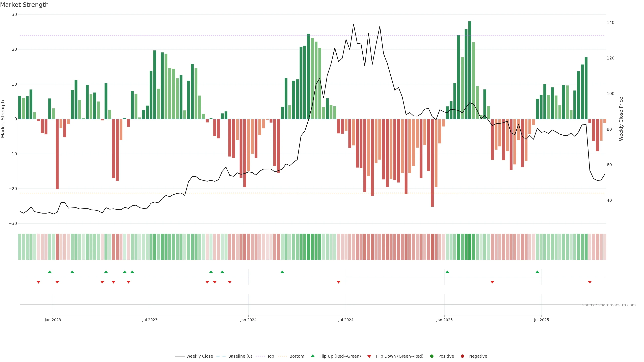
Task: Click last flip-down red triangle marker
Action: [x=590, y=282]
